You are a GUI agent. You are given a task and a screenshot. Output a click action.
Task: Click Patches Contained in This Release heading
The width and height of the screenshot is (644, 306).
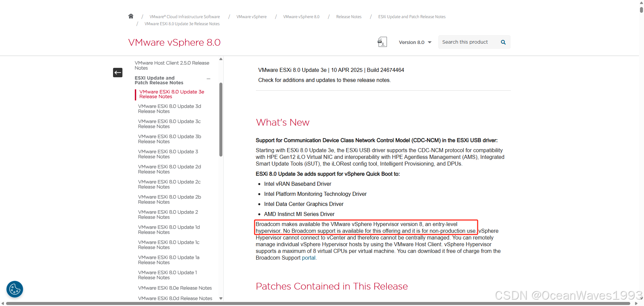click(x=332, y=287)
